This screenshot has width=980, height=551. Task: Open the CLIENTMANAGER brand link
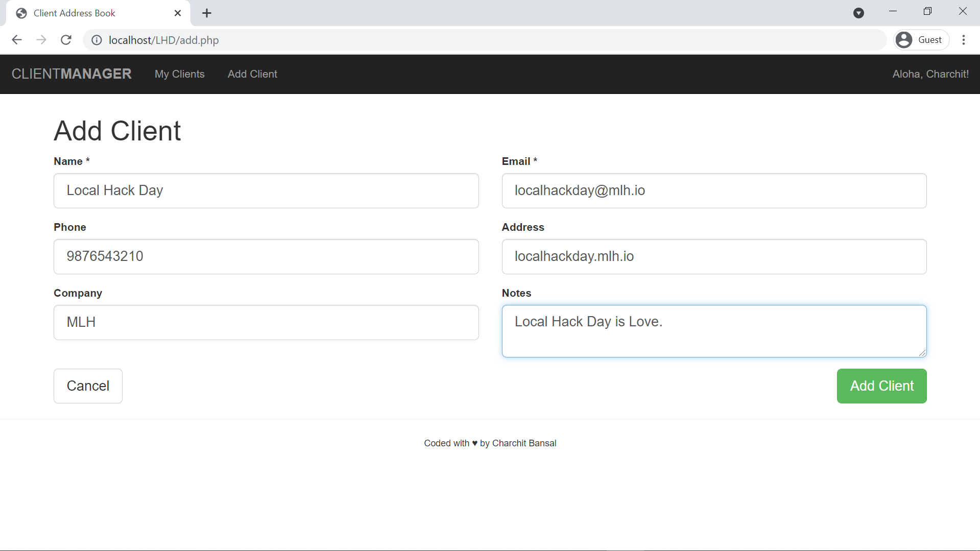click(x=71, y=74)
